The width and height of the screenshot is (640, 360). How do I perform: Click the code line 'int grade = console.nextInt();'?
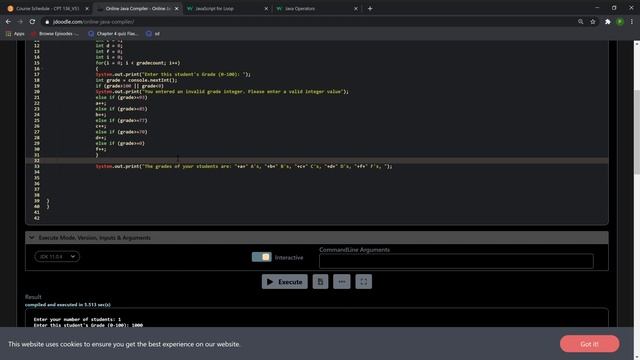[x=136, y=80]
